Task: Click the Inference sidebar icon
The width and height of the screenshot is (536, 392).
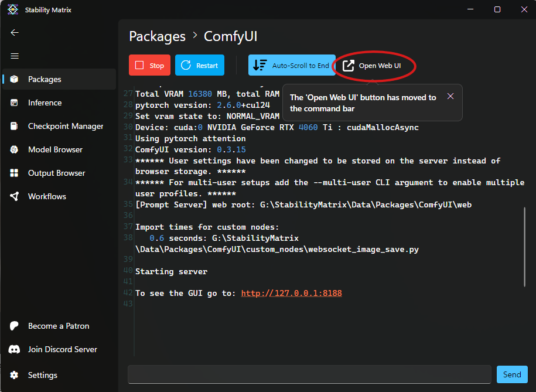Action: (14, 103)
